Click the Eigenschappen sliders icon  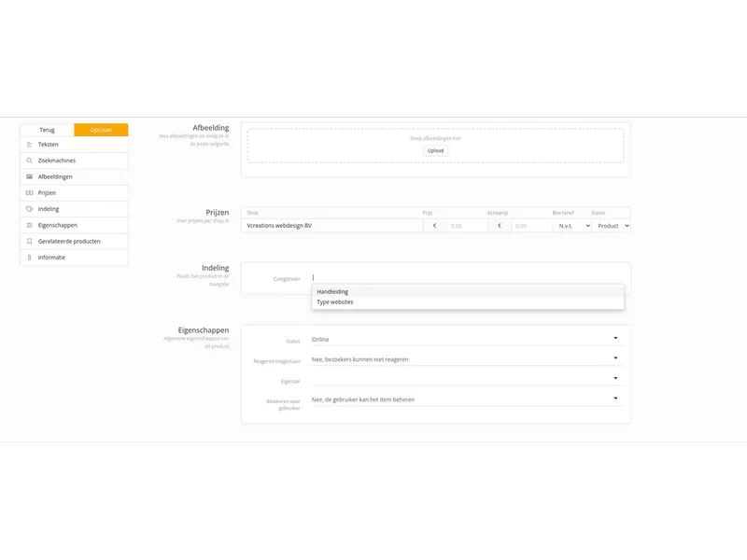[x=29, y=225]
